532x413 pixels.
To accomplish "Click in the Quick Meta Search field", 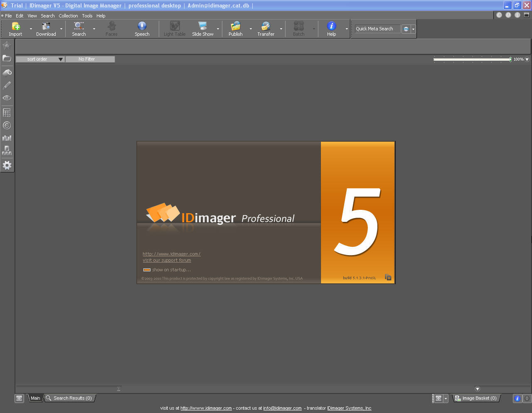I will 377,29.
